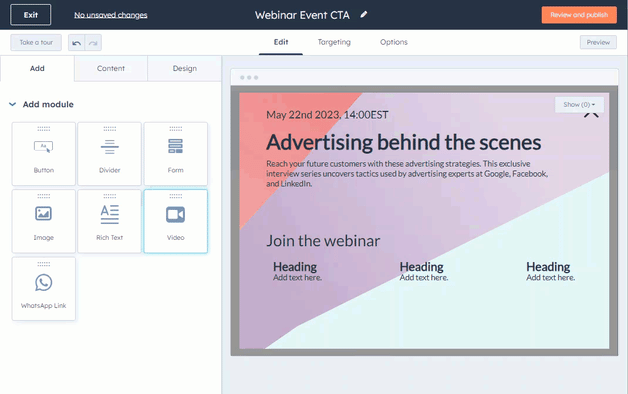Open the Show (0) dropdown

tap(579, 105)
